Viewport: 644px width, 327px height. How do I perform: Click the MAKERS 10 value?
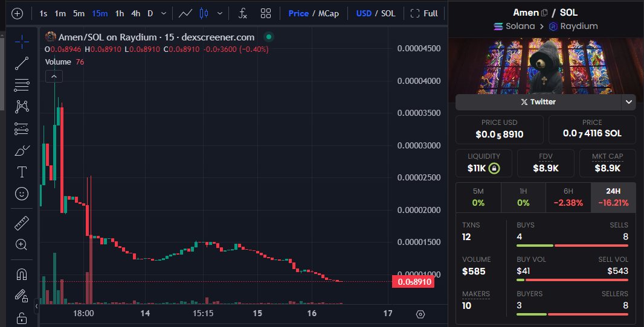point(466,306)
